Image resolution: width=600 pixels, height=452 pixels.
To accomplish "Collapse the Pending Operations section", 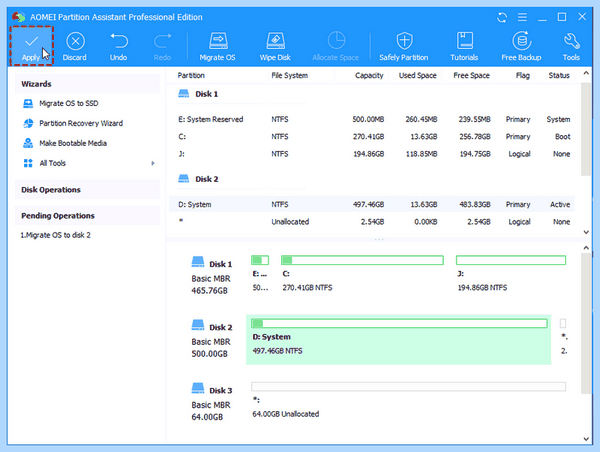I will point(87,216).
